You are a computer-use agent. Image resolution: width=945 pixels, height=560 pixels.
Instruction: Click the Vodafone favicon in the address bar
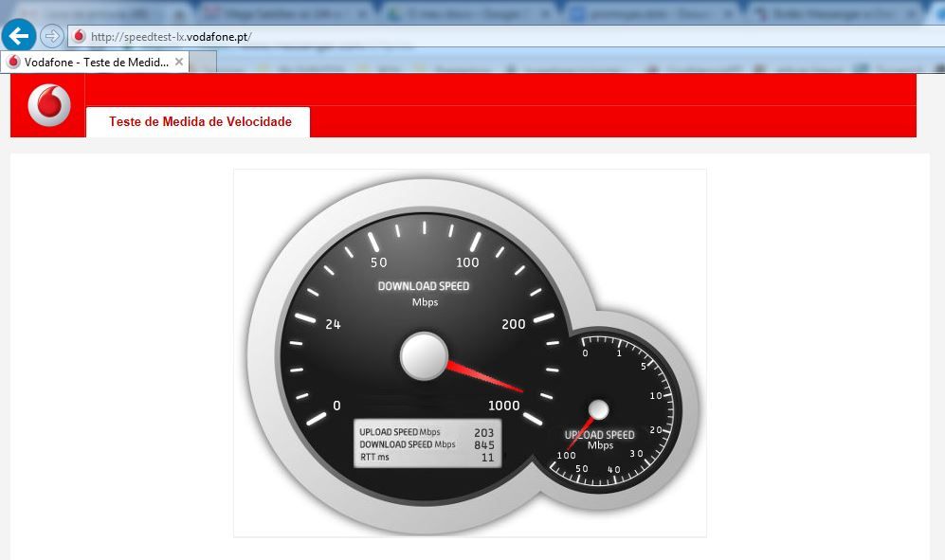pos(80,36)
